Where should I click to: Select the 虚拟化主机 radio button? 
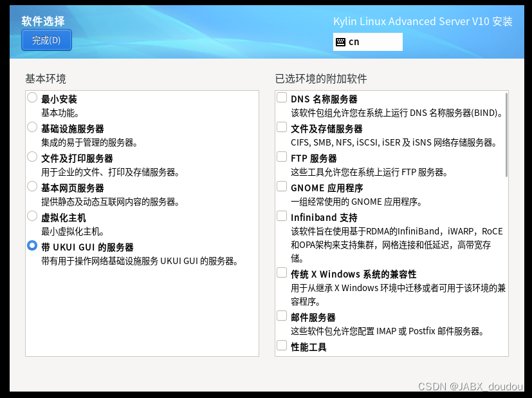coord(32,216)
